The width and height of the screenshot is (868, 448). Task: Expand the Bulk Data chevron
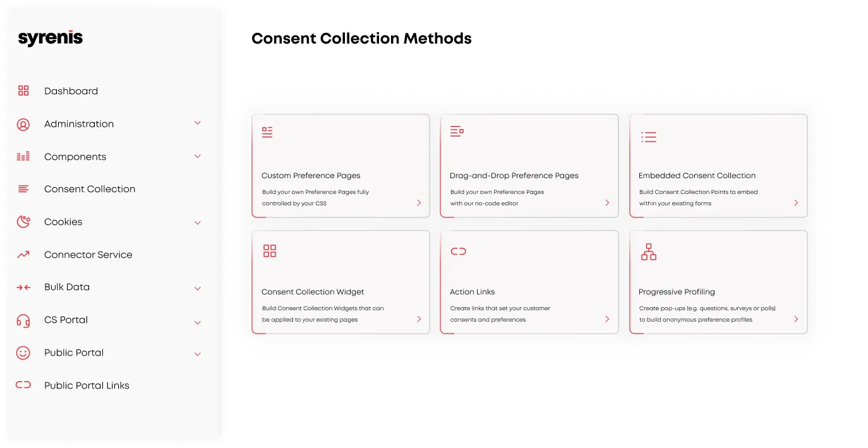pyautogui.click(x=198, y=288)
